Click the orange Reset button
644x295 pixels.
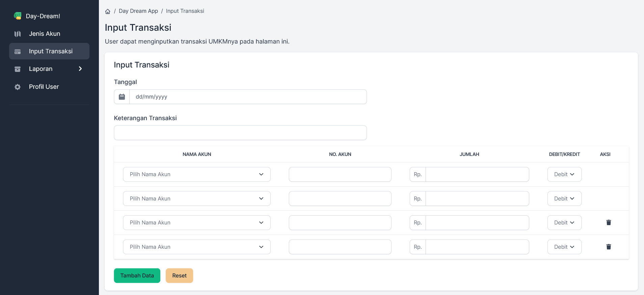point(179,276)
